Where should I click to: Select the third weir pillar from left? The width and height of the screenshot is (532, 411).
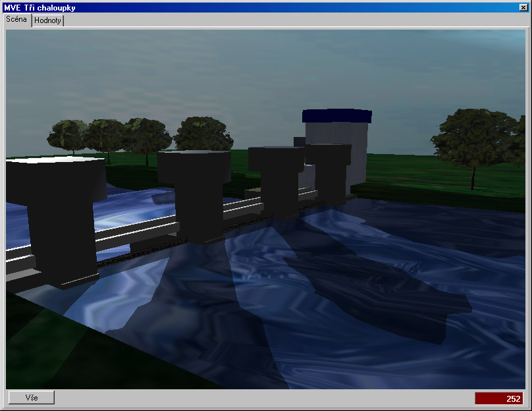[x=277, y=178]
